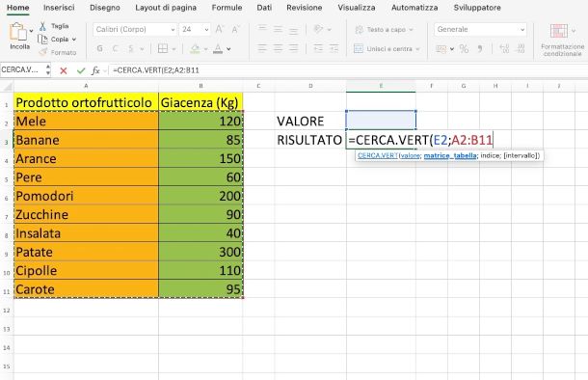Click the Taglia scissors icon

pyautogui.click(x=42, y=26)
